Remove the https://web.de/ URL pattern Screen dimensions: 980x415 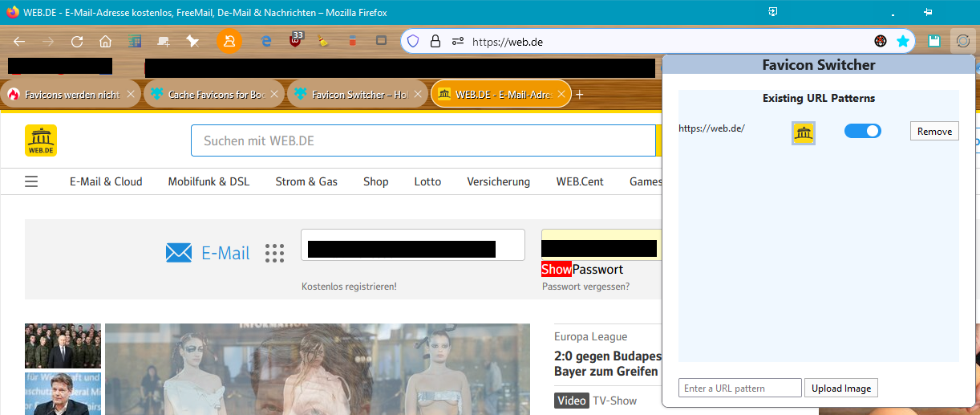934,131
